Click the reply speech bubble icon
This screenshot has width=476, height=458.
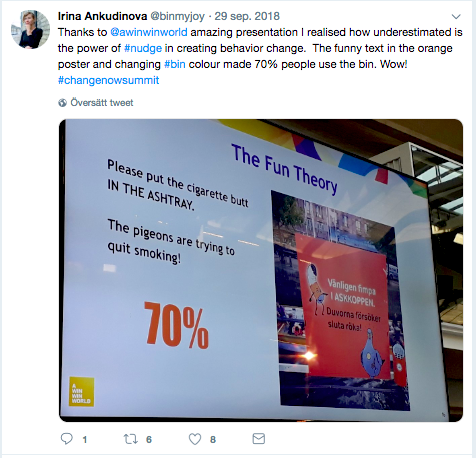coord(67,439)
